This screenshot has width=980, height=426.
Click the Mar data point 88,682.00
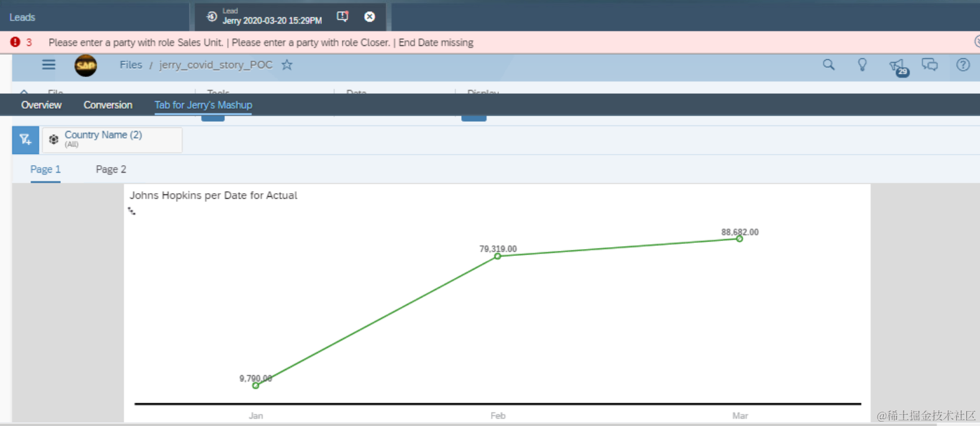(x=740, y=239)
